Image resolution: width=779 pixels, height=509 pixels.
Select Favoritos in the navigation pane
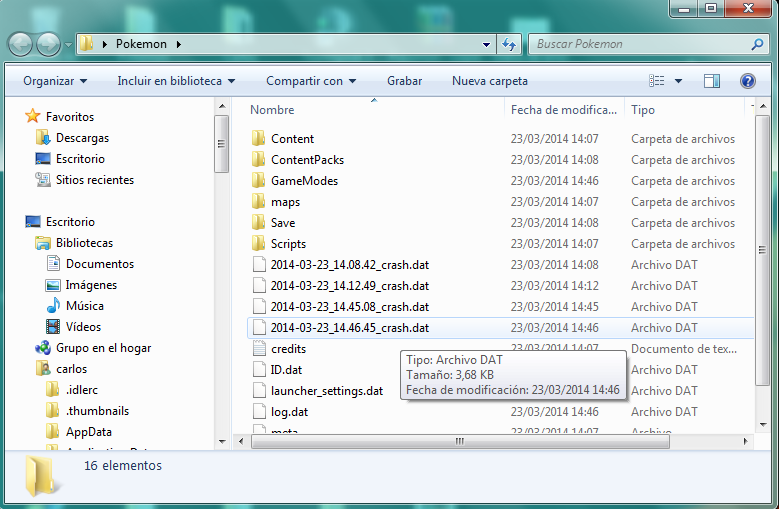[x=70, y=117]
